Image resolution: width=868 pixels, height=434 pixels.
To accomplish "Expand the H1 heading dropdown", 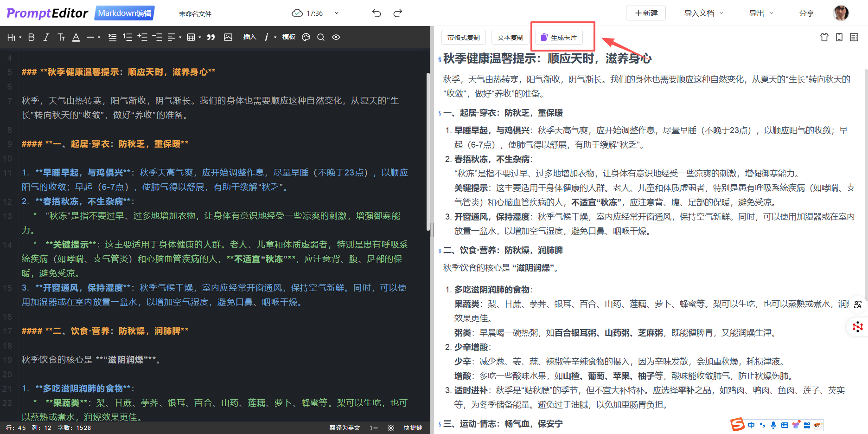I will pos(14,37).
